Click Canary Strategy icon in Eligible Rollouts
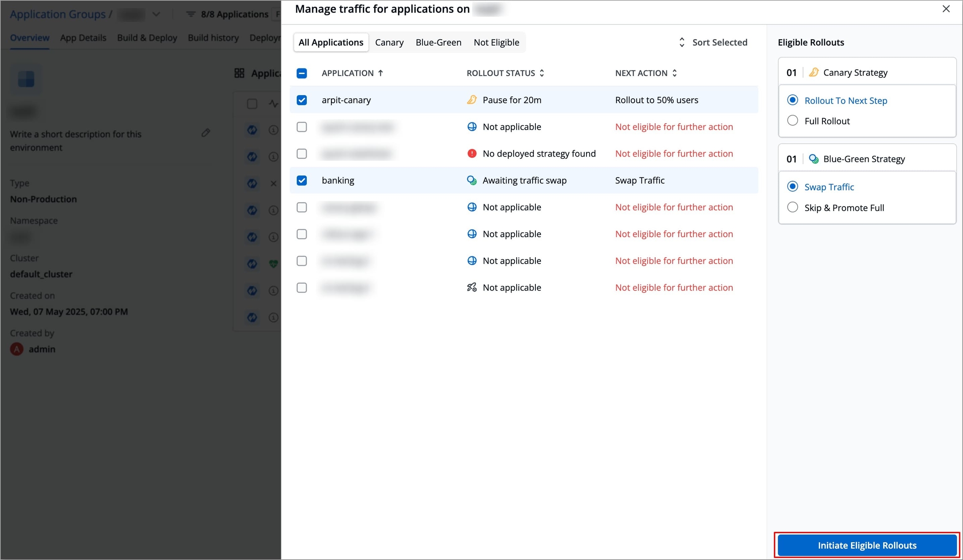 [813, 72]
